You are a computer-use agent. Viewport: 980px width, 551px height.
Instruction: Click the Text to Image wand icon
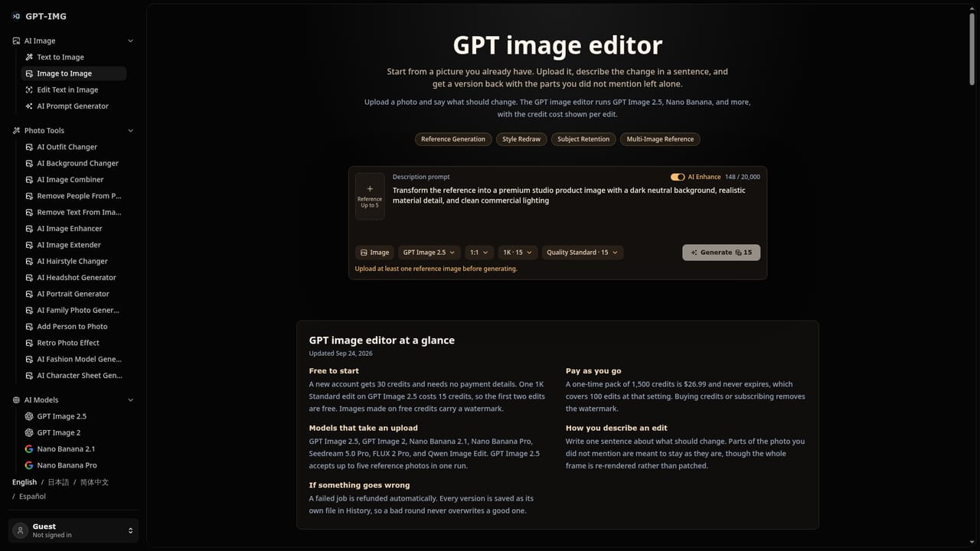click(x=29, y=57)
